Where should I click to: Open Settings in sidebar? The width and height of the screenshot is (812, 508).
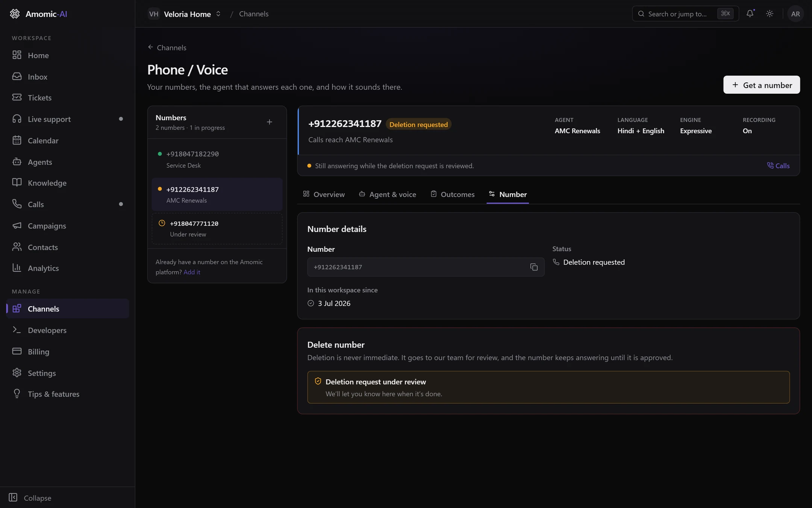pyautogui.click(x=68, y=373)
